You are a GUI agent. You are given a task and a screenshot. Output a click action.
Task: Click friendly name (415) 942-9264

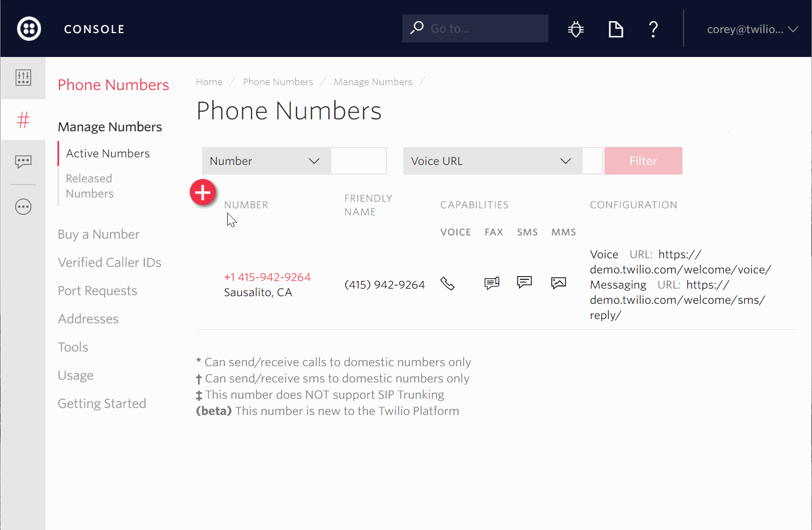click(x=385, y=285)
